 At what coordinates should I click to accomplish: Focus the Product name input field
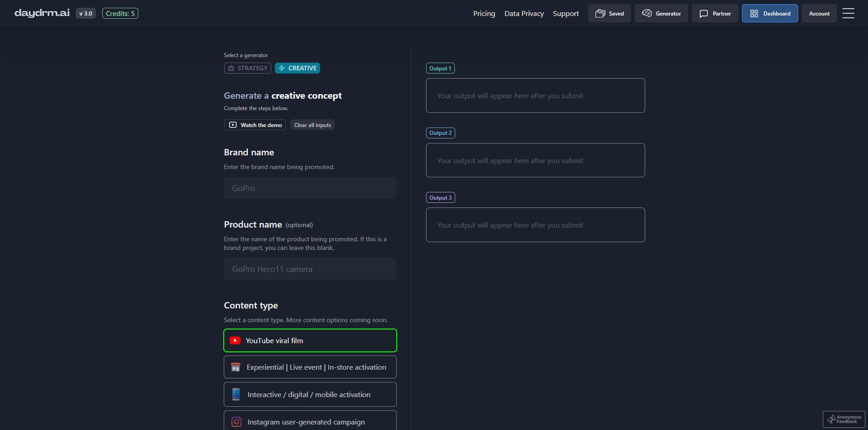tap(310, 269)
